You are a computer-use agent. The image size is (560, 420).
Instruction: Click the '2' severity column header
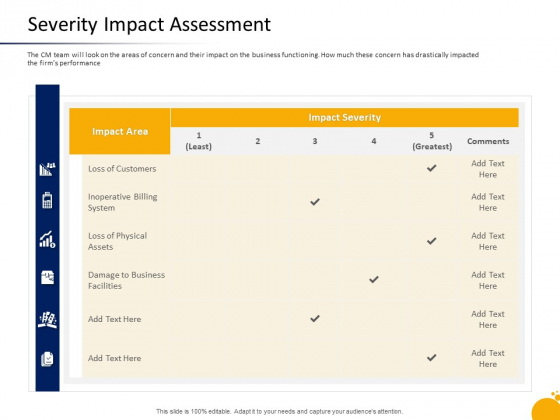258,141
